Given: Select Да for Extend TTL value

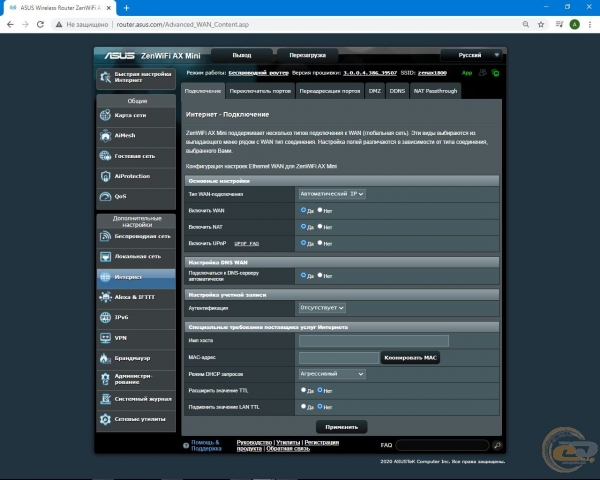Looking at the screenshot, I should tap(303, 390).
